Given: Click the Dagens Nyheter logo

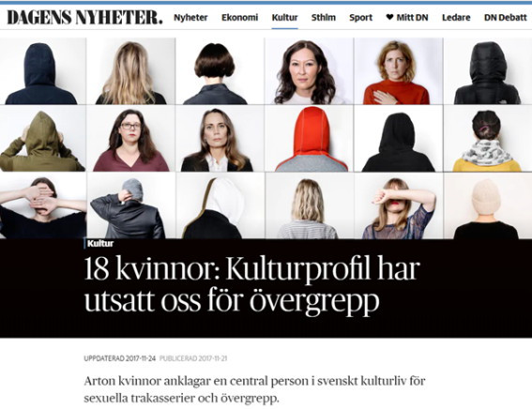Looking at the screenshot, I should pos(84,18).
